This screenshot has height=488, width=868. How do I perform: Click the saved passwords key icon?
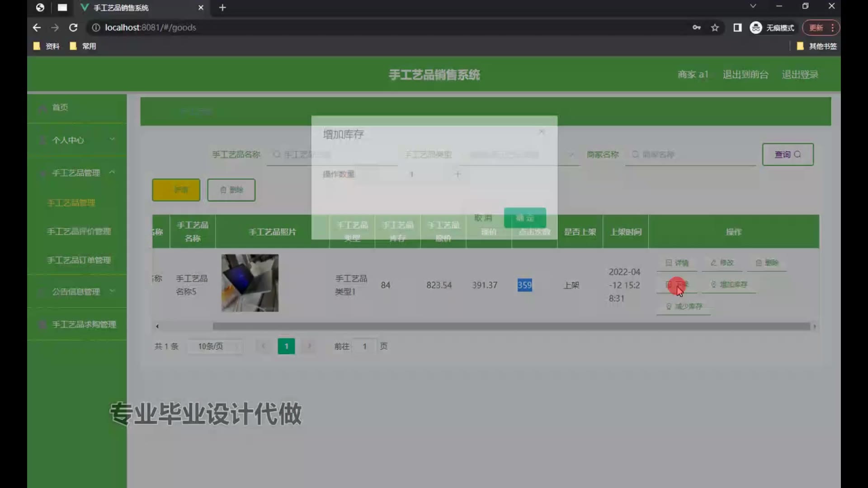697,28
